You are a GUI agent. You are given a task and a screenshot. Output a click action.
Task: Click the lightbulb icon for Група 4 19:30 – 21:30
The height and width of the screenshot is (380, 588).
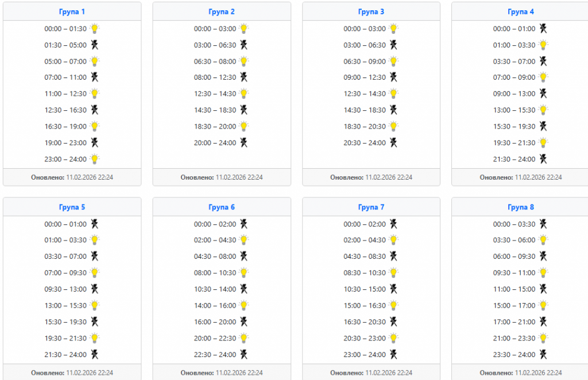543,142
